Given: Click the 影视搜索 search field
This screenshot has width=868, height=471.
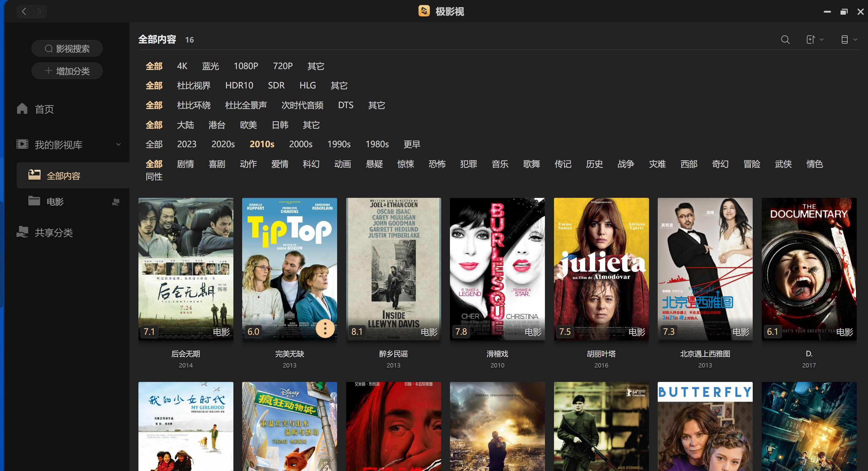Looking at the screenshot, I should [67, 48].
